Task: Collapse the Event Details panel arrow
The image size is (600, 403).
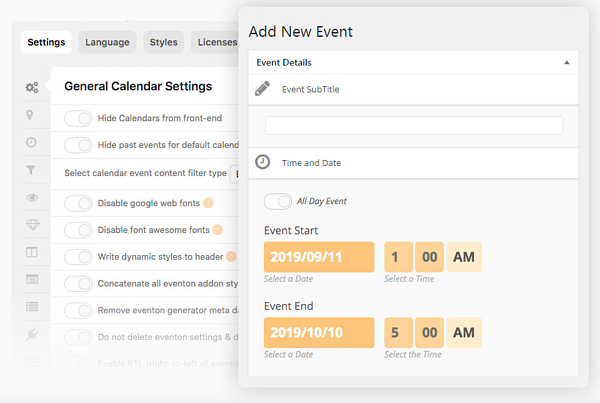Action: coord(567,62)
